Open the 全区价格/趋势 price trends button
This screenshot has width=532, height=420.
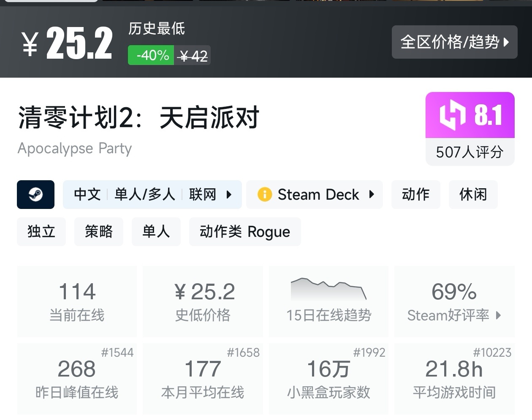tap(454, 42)
